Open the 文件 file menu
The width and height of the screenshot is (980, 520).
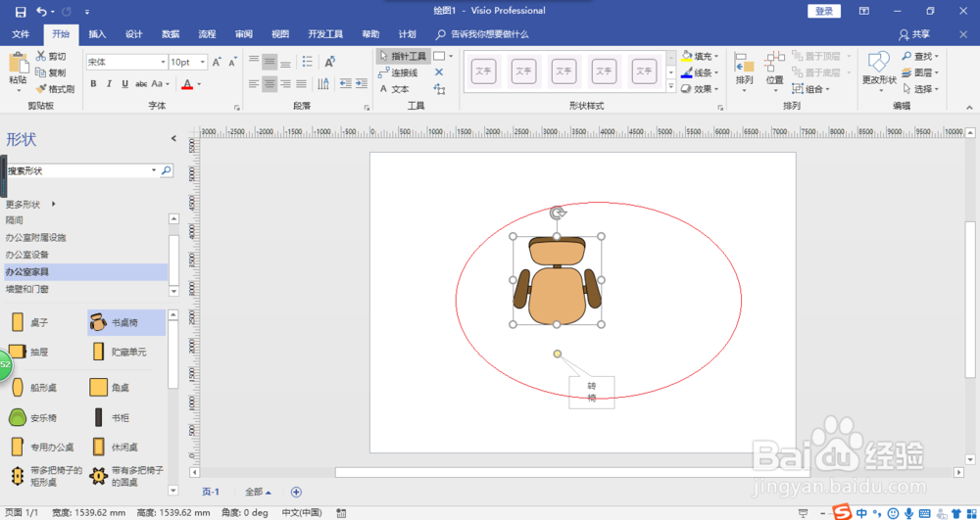click(x=22, y=34)
